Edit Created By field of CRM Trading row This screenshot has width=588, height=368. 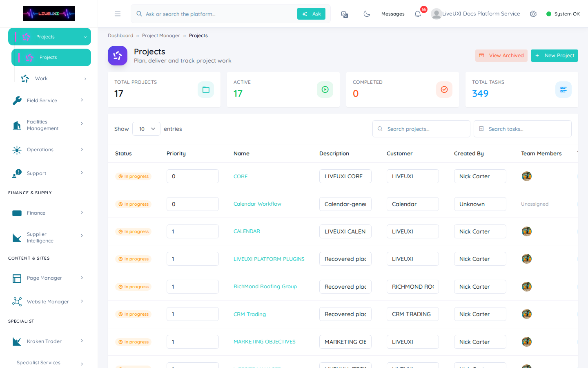480,314
